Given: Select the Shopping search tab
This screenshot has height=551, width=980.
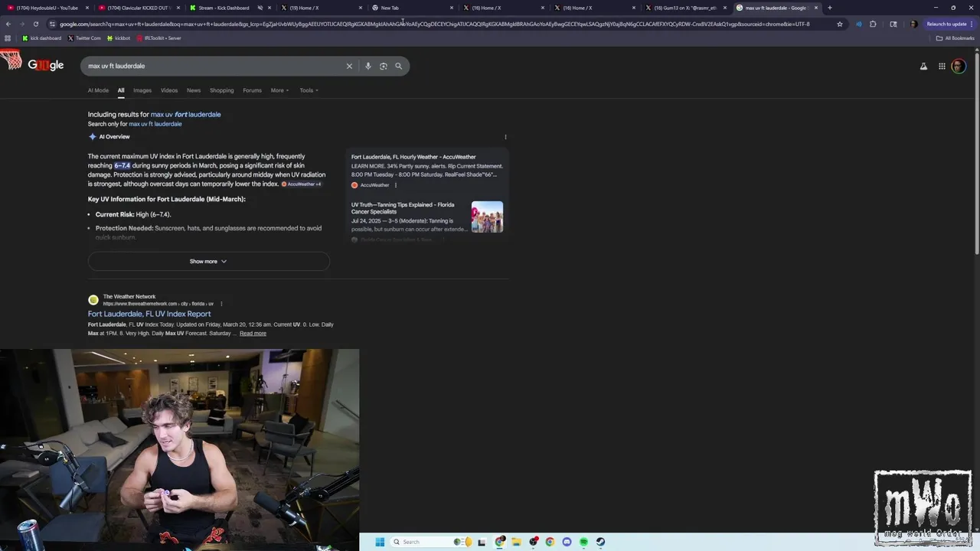Looking at the screenshot, I should 222,90.
